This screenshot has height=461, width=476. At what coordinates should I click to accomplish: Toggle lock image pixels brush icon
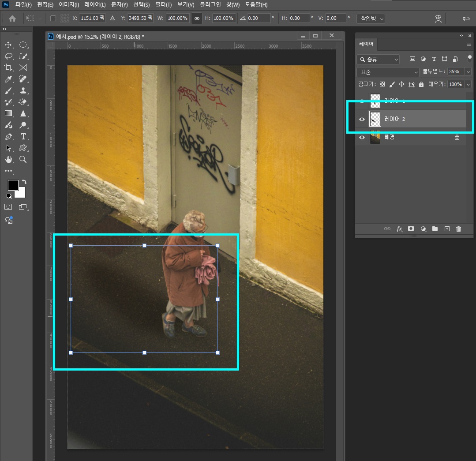point(392,84)
